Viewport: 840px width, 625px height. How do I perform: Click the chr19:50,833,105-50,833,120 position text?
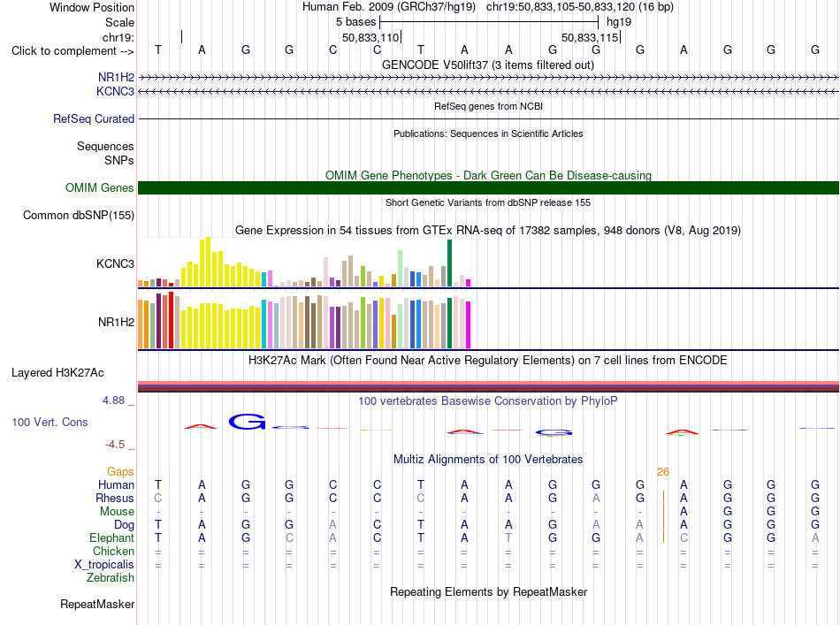[x=580, y=7]
